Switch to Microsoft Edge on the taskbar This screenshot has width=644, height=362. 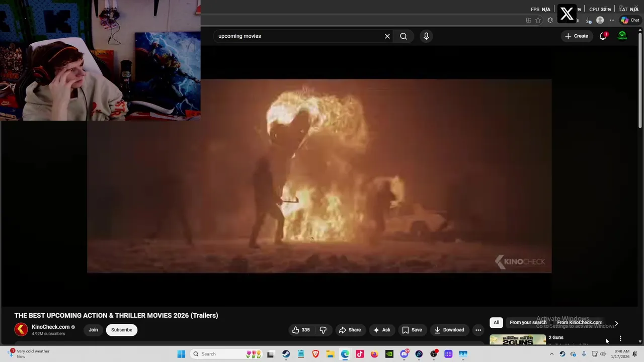click(x=345, y=354)
